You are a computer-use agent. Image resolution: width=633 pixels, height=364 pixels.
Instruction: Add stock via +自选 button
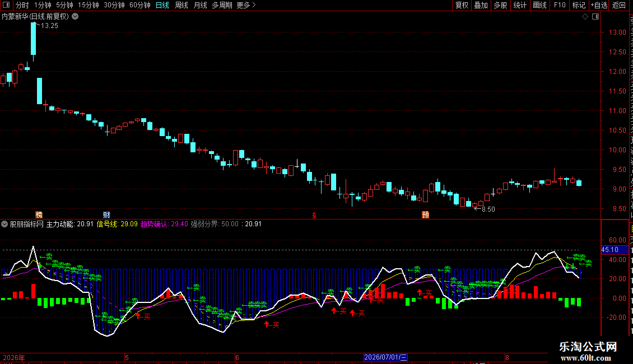tap(599, 5)
